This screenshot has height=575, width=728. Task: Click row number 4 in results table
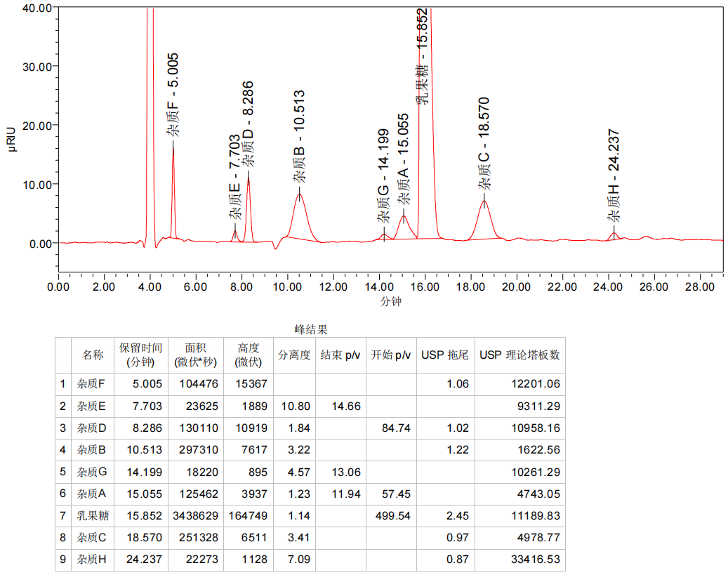[x=63, y=450]
